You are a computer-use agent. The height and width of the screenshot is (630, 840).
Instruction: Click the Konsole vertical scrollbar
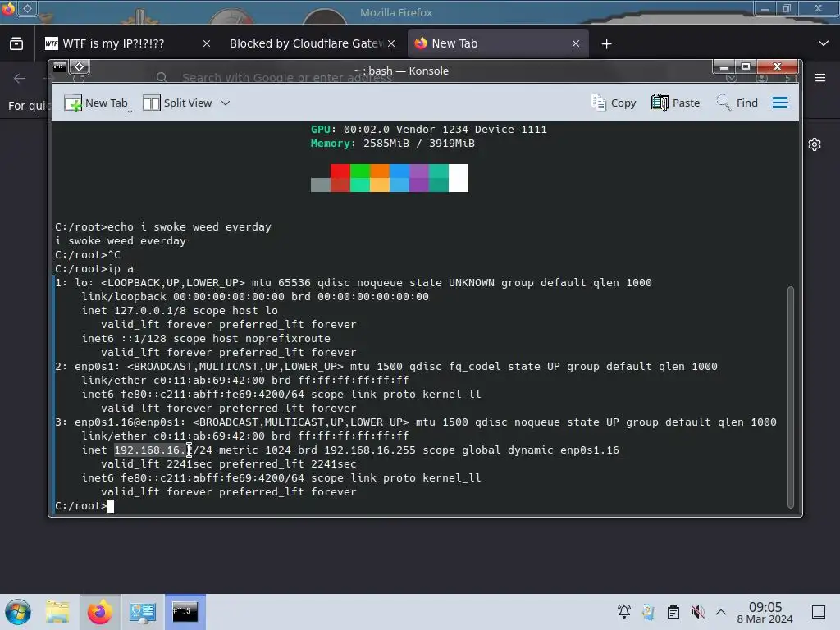[790, 398]
